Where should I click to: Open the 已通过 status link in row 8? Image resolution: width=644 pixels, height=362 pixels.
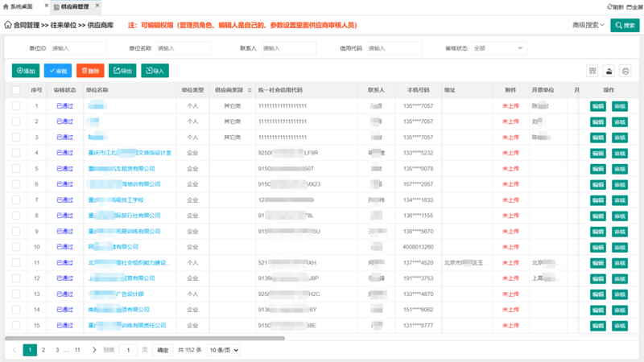pyautogui.click(x=64, y=216)
